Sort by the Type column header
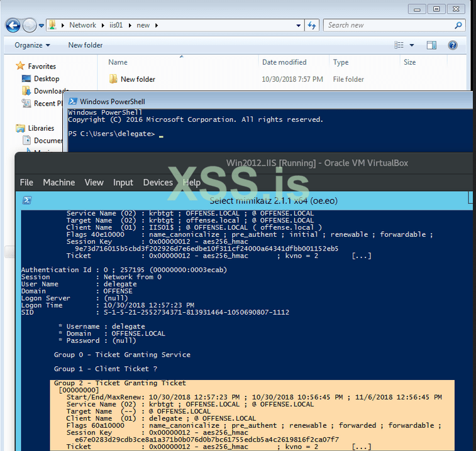 [x=341, y=62]
